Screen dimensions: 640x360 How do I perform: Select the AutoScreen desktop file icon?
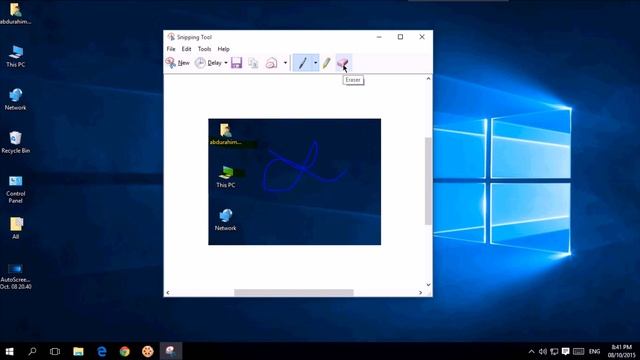click(x=16, y=276)
